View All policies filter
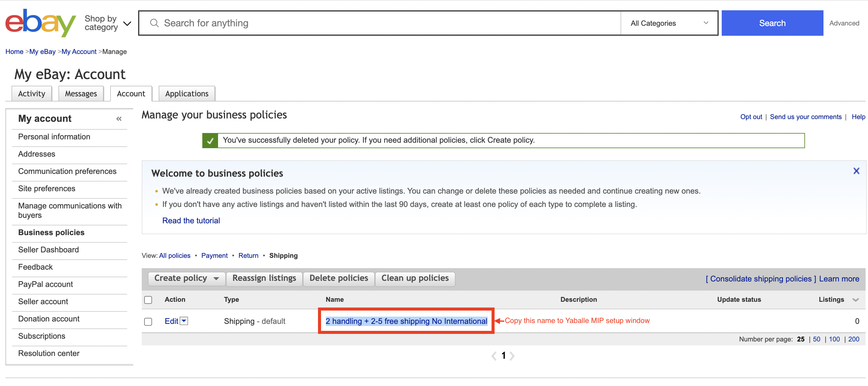Image resolution: width=868 pixels, height=386 pixels. (174, 255)
